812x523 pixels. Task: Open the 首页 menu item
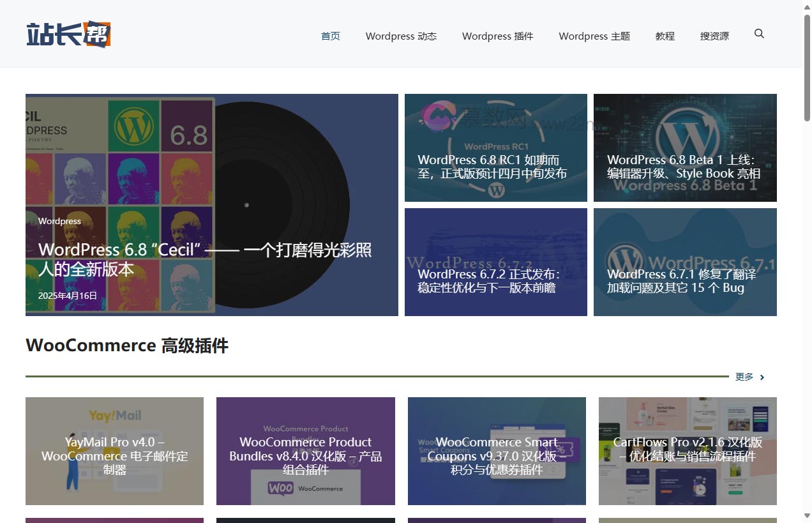330,36
